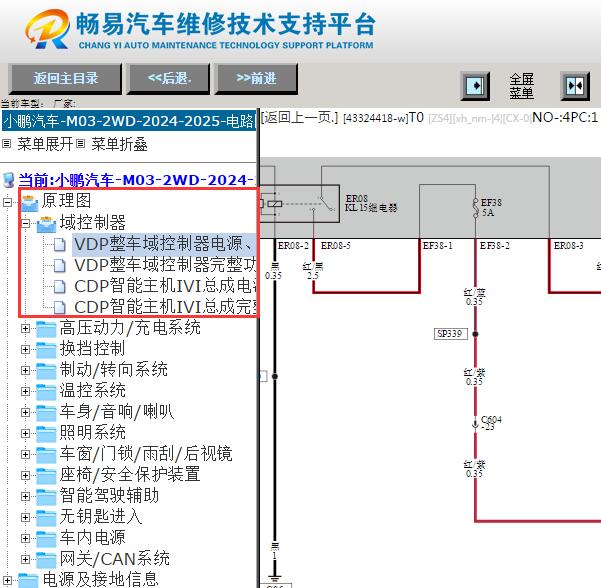
Task: Click the ER08 KL15继电器 label
Action: tap(371, 203)
